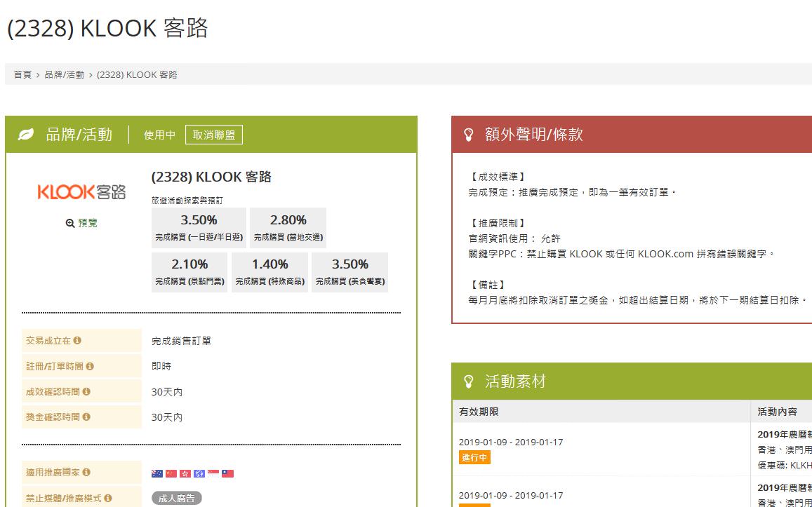Click the 完成銷售訂單 value
Image resolution: width=812 pixels, height=507 pixels.
[181, 341]
